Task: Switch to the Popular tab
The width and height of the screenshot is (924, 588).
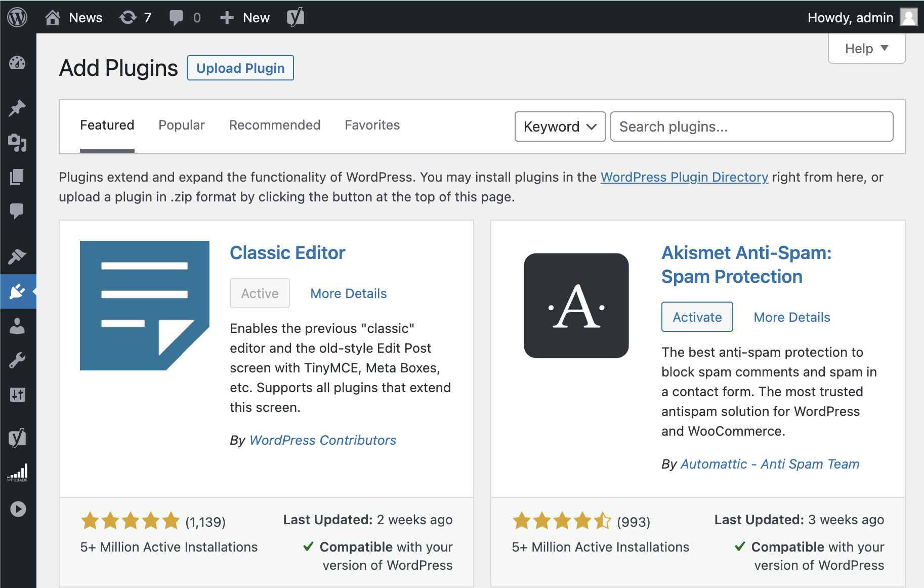Action: coord(182,125)
